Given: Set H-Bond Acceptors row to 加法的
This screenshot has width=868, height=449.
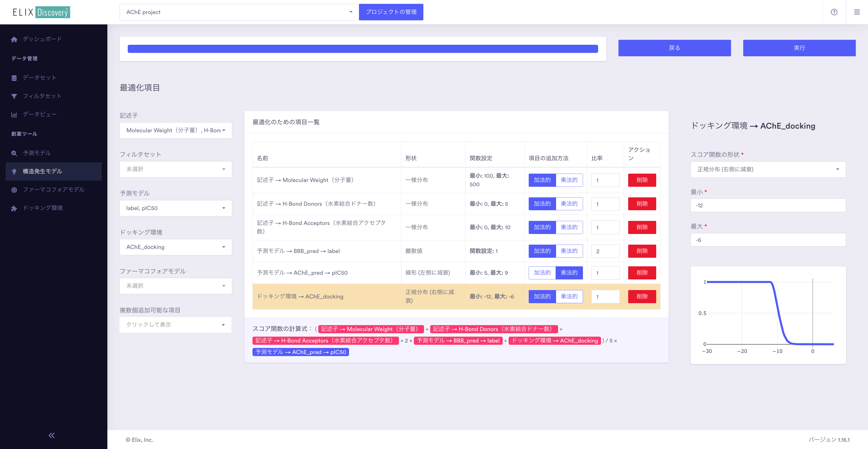Looking at the screenshot, I should click(542, 227).
